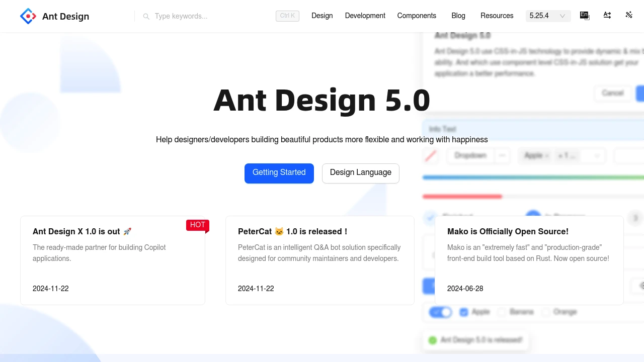The image size is (644, 362).
Task: Select the blue In Progress step icon
Action: (x=532, y=215)
